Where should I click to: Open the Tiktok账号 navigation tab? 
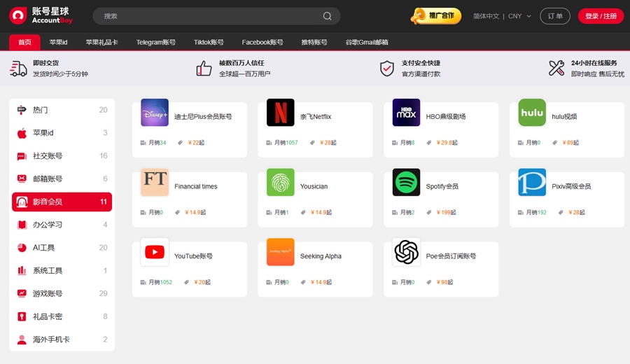[209, 42]
